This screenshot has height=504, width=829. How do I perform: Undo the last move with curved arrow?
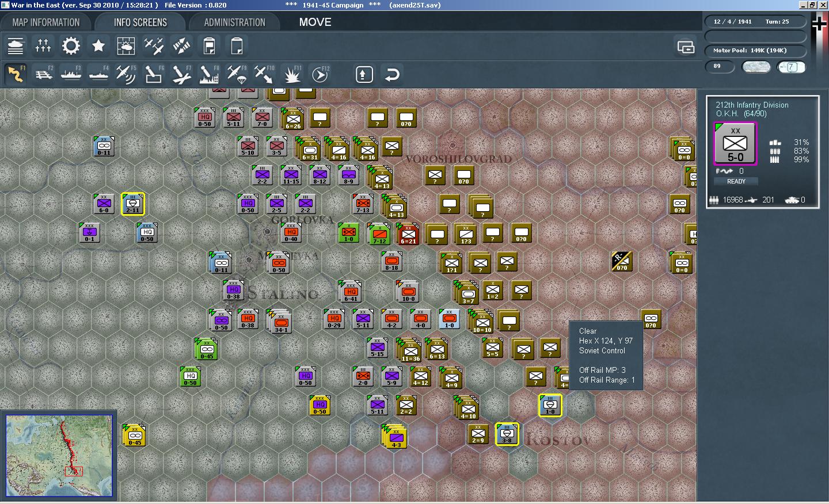click(392, 74)
